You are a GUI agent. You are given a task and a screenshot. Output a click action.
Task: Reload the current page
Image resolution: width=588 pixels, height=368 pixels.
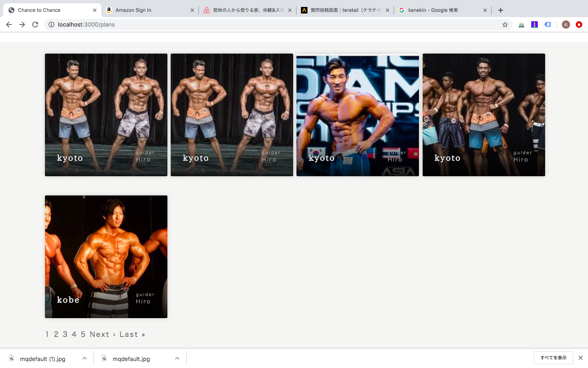[x=35, y=25]
